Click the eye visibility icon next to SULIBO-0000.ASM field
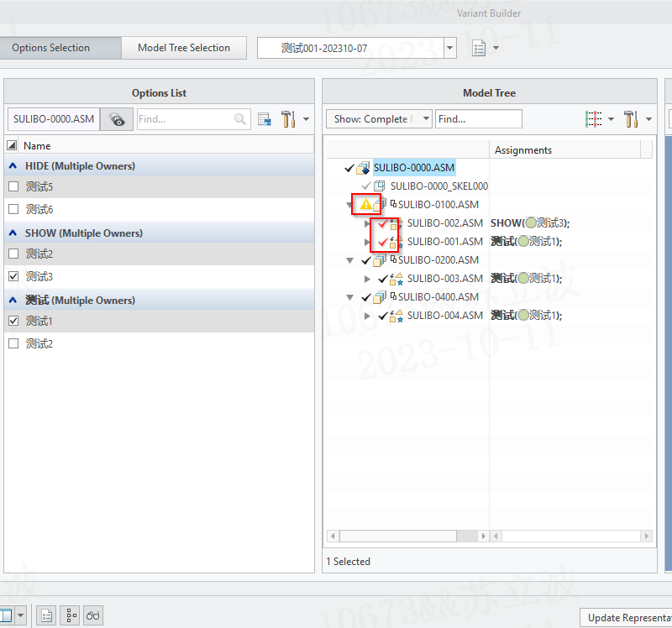The width and height of the screenshot is (672, 628). [117, 119]
